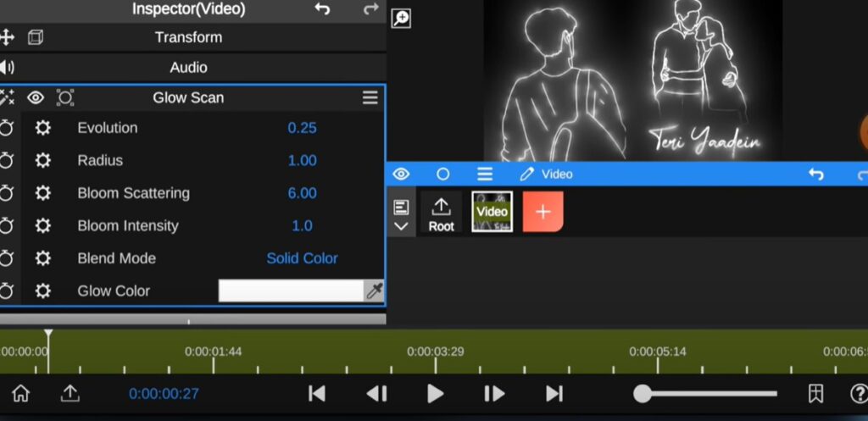Click the Glow Color white swatch

pos(291,291)
